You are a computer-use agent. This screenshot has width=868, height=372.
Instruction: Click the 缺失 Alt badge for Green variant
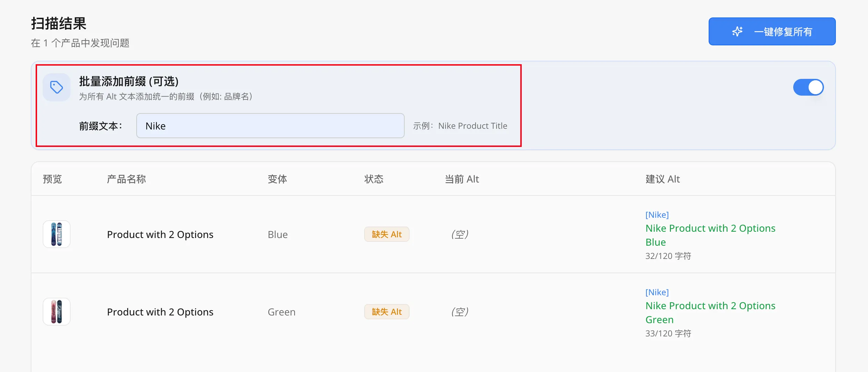(x=386, y=312)
